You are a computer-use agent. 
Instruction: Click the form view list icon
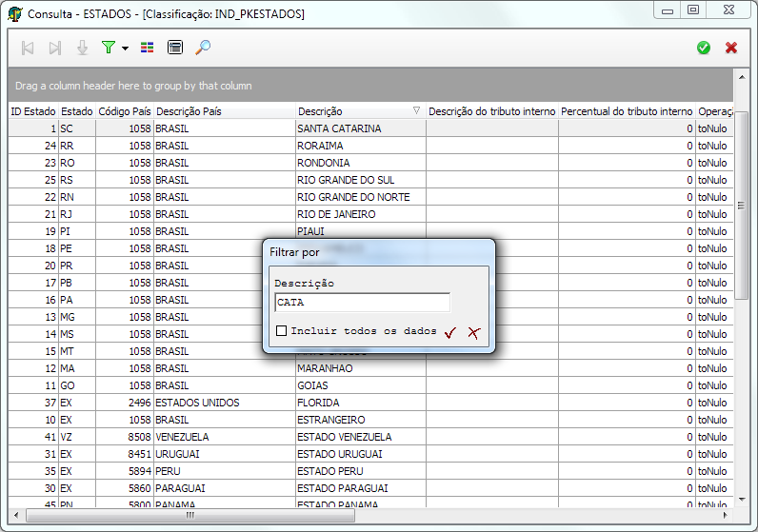tap(174, 48)
